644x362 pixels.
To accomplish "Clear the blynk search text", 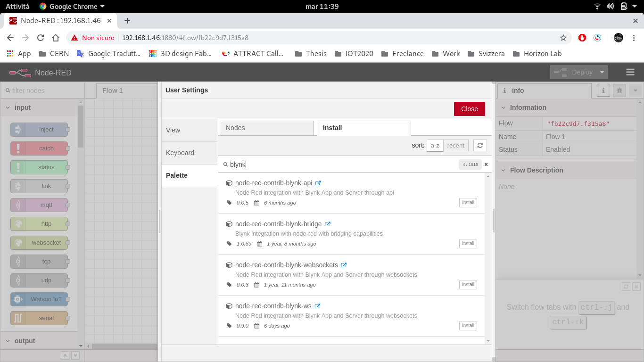I will (x=486, y=165).
